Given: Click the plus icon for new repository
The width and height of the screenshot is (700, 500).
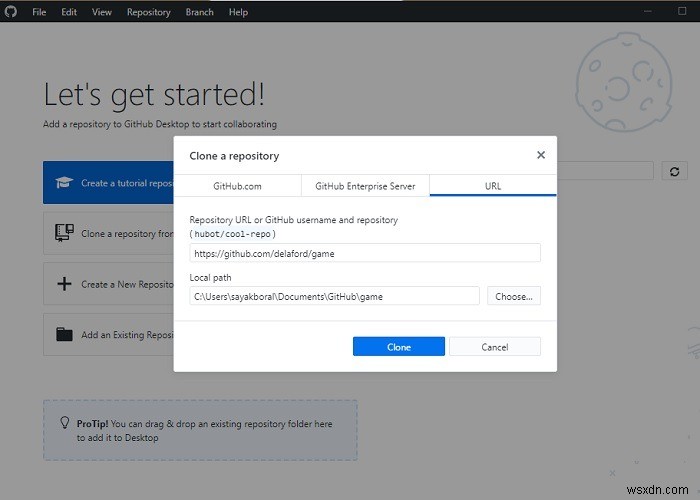Looking at the screenshot, I should pos(64,283).
